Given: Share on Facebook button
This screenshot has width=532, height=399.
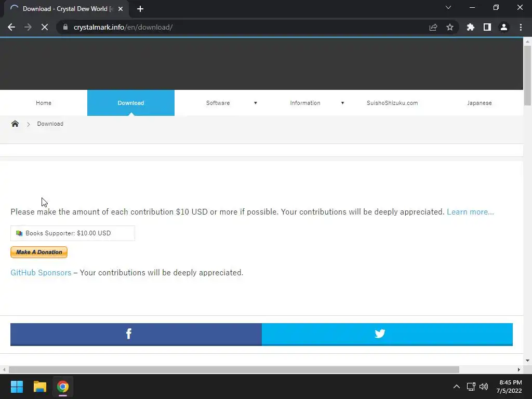Looking at the screenshot, I should pos(136,334).
